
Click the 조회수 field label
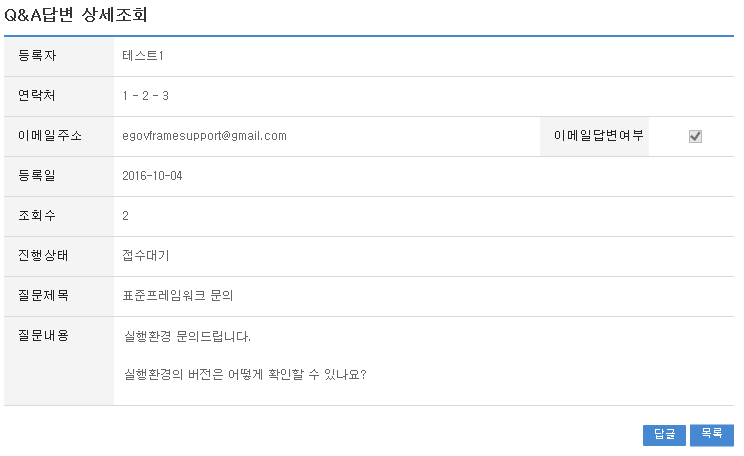[x=38, y=216]
